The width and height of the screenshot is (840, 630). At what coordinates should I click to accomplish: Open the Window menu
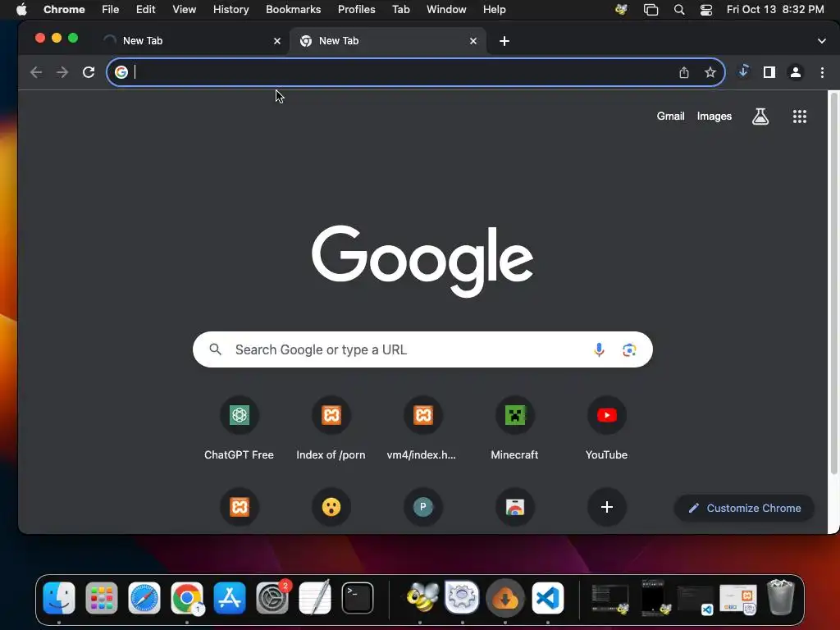click(x=446, y=10)
